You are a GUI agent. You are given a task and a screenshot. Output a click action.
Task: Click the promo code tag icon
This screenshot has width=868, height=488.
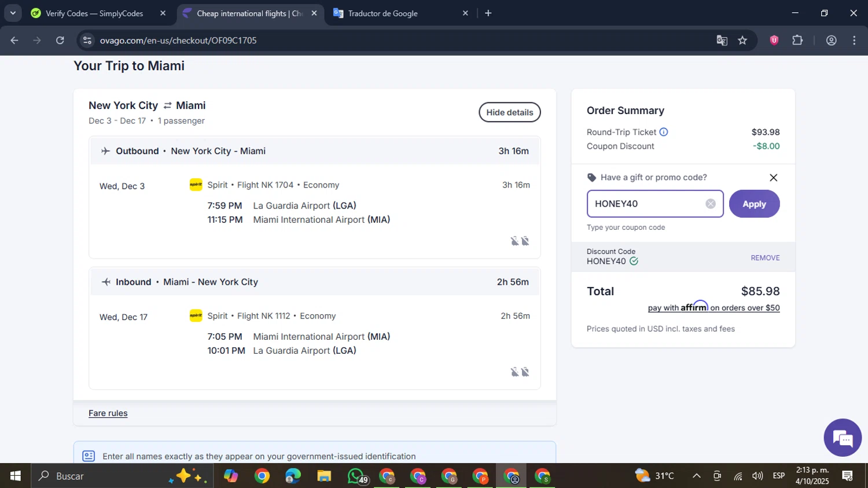tap(591, 178)
